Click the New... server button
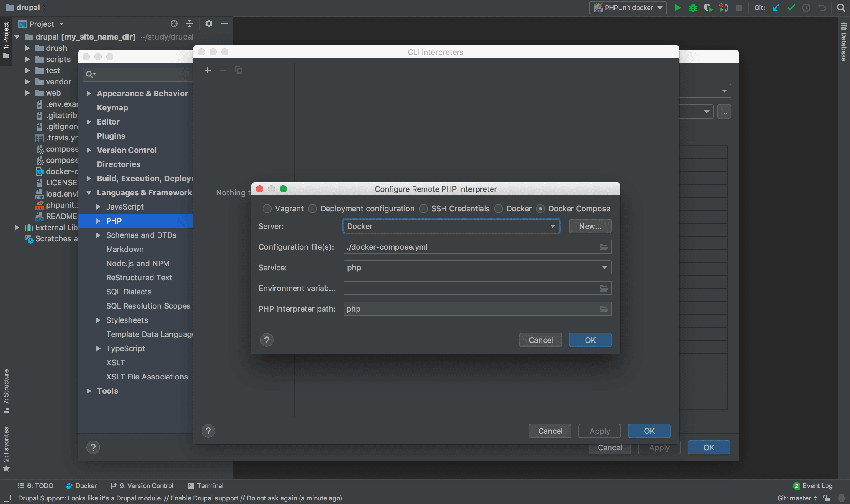 coord(590,226)
